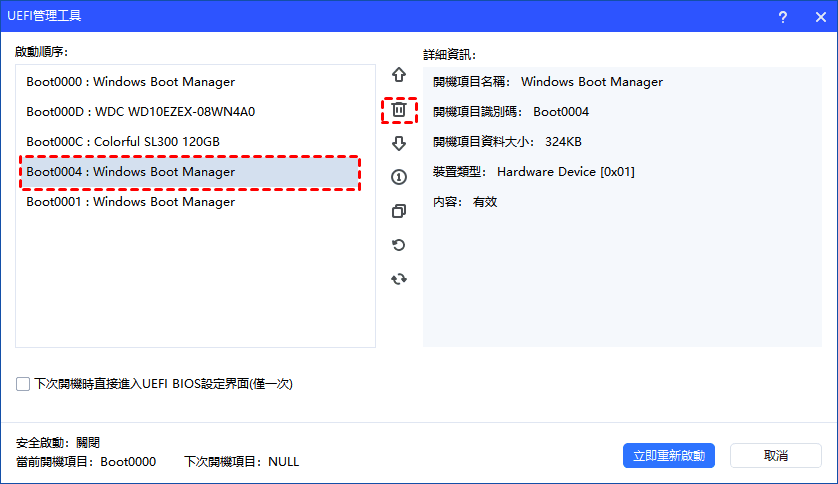
Task: Click the circled number one icon
Action: click(x=399, y=177)
